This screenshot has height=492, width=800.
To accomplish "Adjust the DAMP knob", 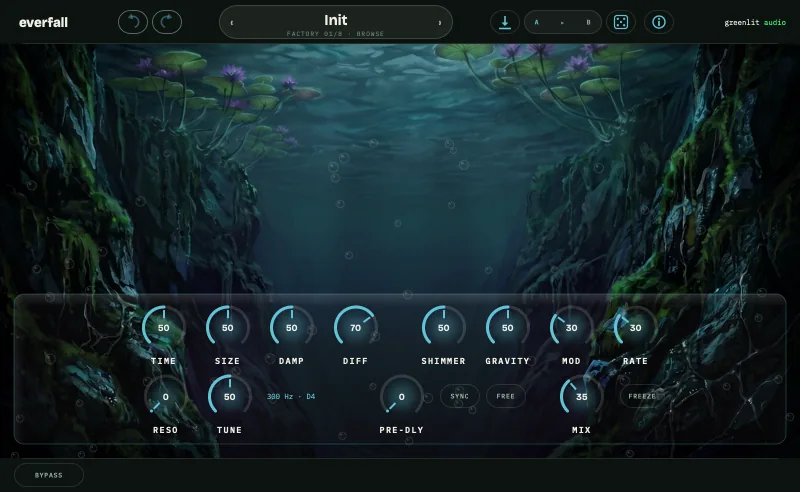I will 291,328.
